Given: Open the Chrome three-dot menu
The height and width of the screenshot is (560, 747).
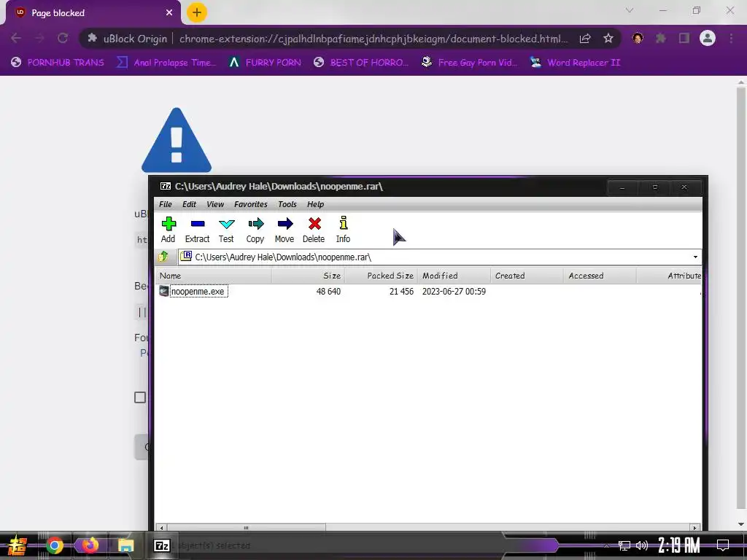Looking at the screenshot, I should (x=731, y=38).
